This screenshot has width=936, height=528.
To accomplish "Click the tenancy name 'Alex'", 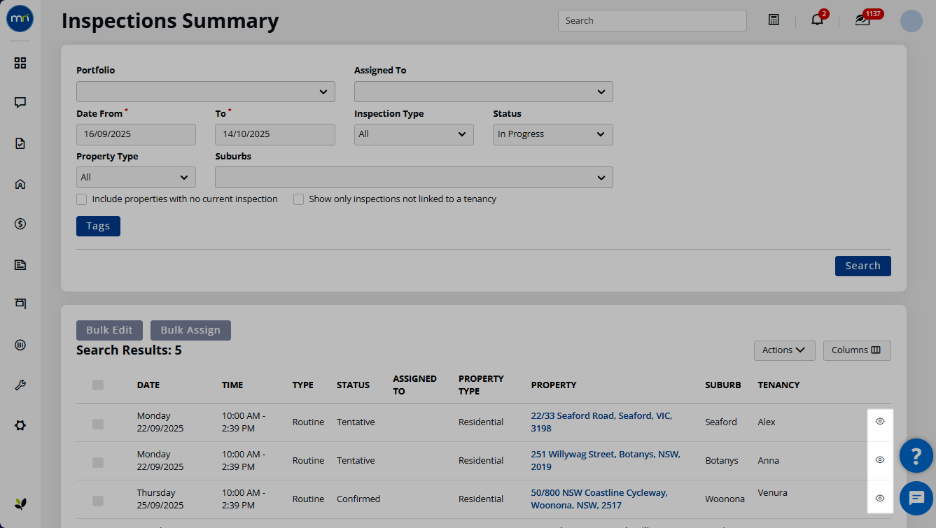I will point(766,422).
